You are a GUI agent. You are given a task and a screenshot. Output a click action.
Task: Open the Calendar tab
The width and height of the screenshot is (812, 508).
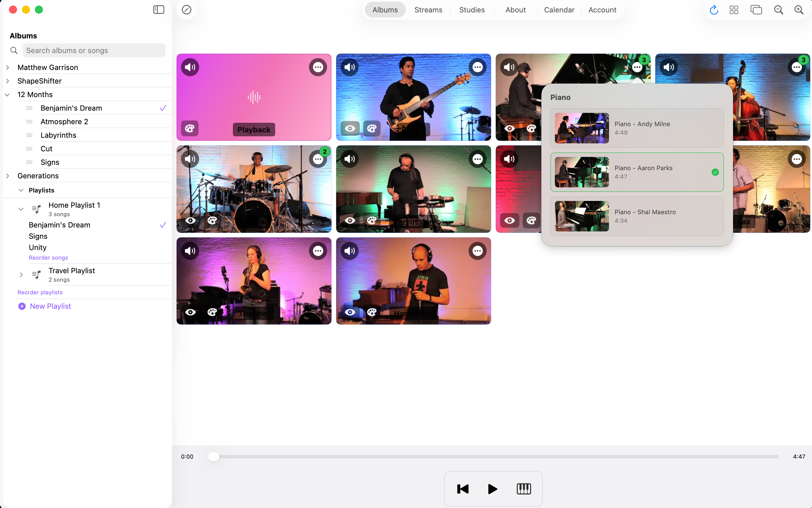[559, 10]
